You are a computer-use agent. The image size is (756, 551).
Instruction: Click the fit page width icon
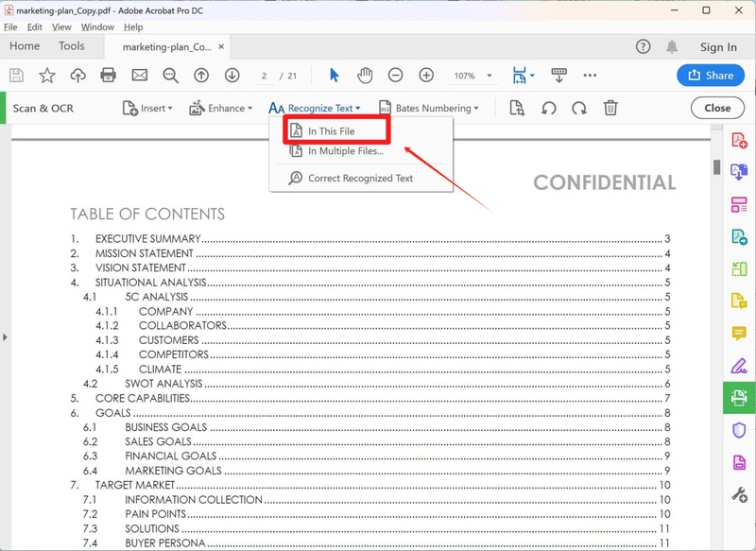coord(519,76)
